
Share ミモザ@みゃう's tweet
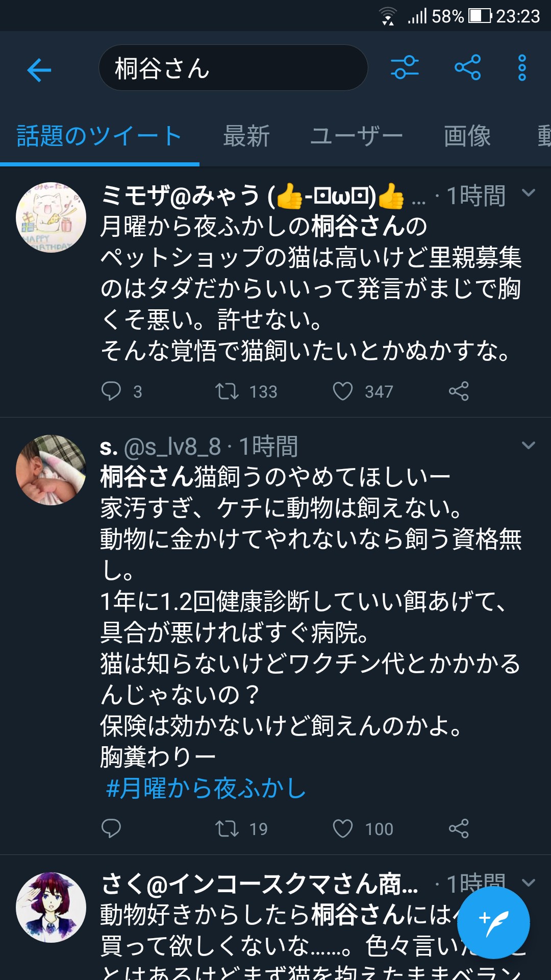click(458, 391)
